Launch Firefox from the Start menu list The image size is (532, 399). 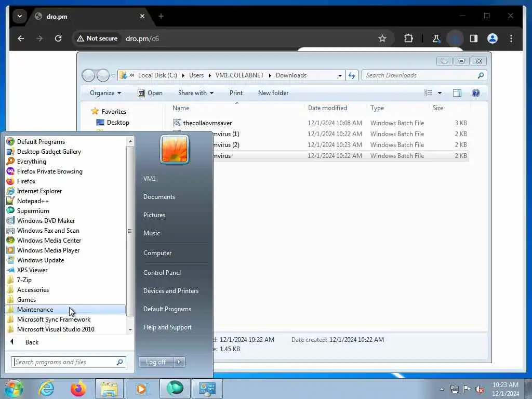click(x=26, y=181)
